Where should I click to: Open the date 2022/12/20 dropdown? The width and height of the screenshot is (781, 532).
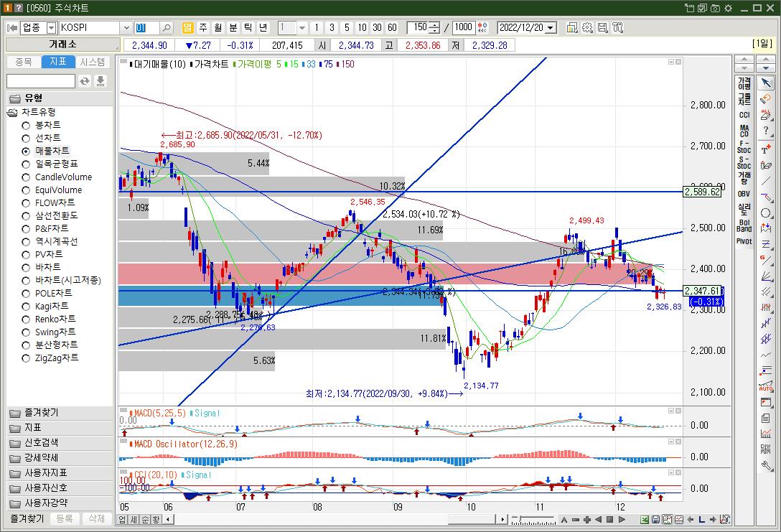pyautogui.click(x=551, y=28)
